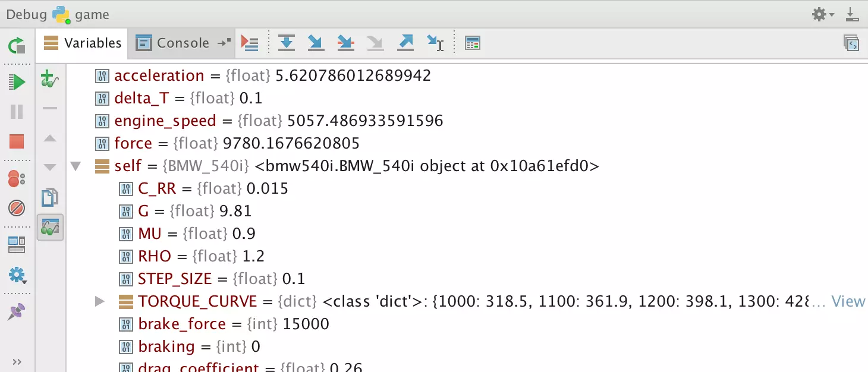Click the Step Into icon

click(316, 43)
